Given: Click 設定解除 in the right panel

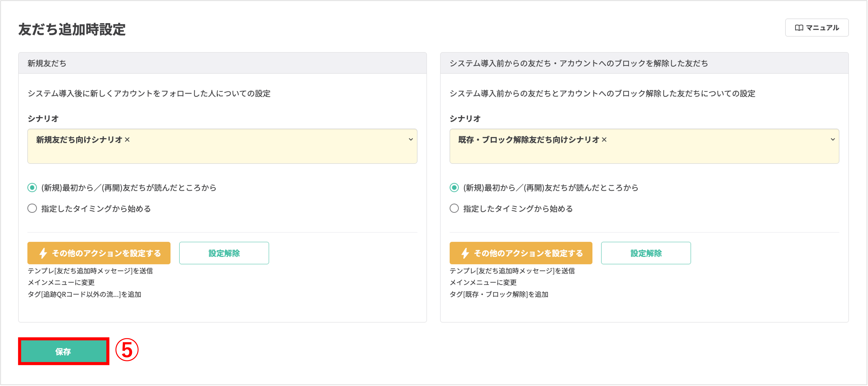Looking at the screenshot, I should [646, 253].
